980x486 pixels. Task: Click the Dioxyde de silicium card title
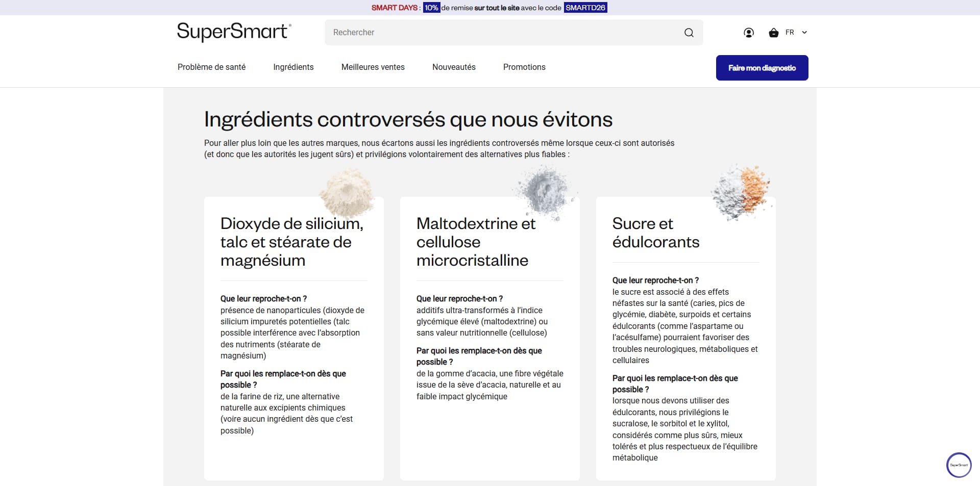point(292,242)
